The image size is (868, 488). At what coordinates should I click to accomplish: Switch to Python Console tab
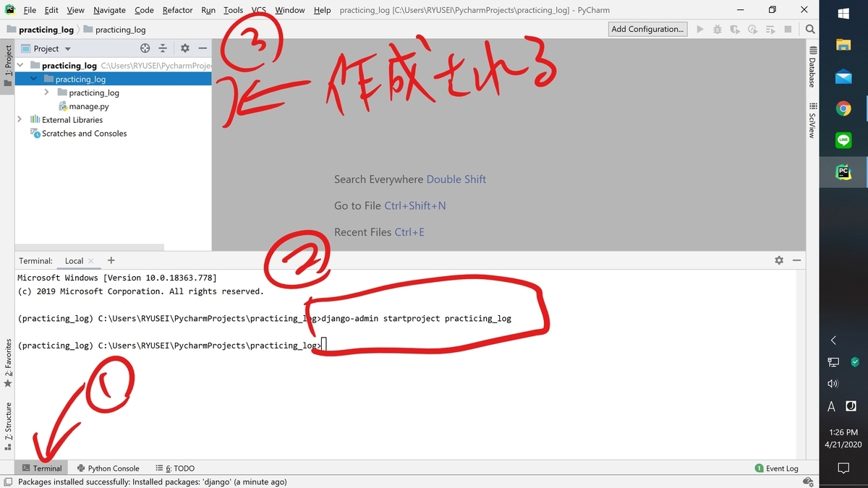tap(108, 468)
